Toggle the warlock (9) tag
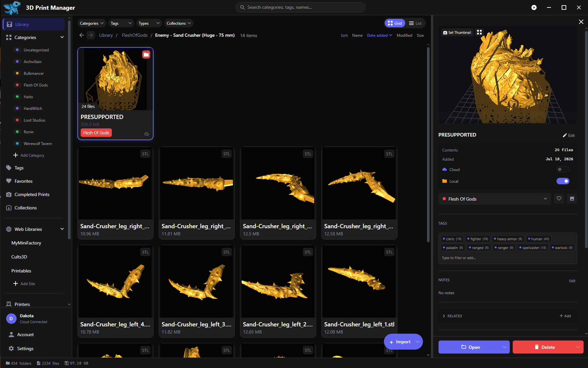This screenshot has height=368, width=588. (562, 248)
